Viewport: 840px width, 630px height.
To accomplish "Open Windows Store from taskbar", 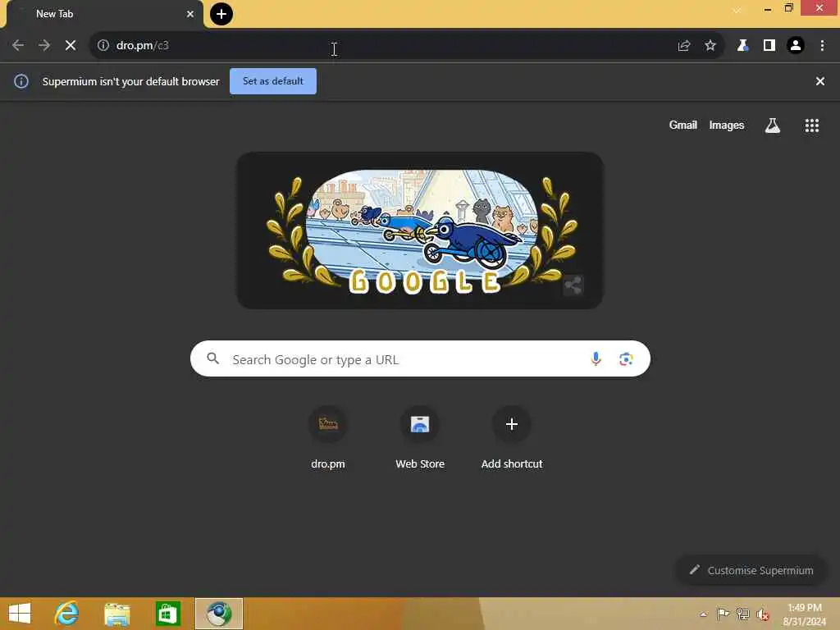I will [167, 614].
